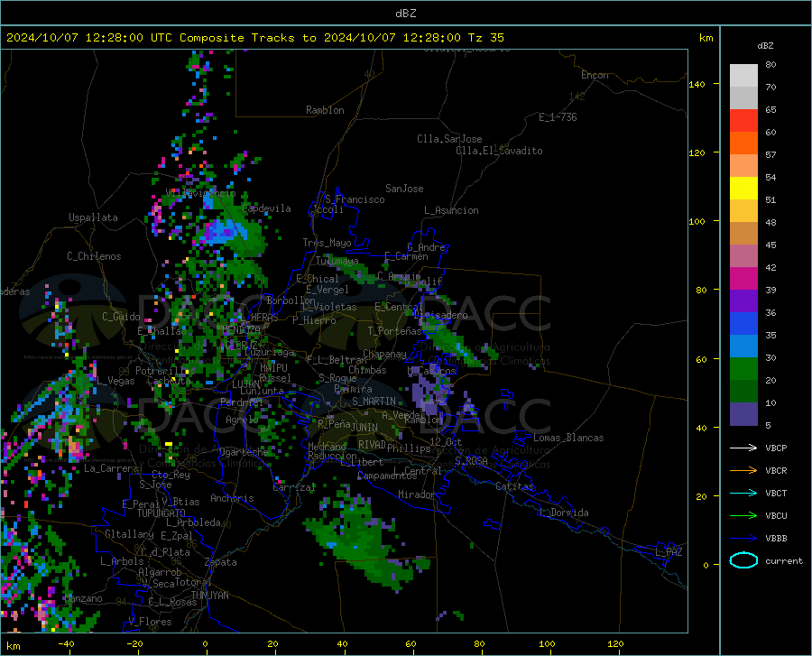Viewport: 812px width, 656px height.
Task: Select the magenta 39 dBZ legend swatch
Action: click(x=743, y=279)
